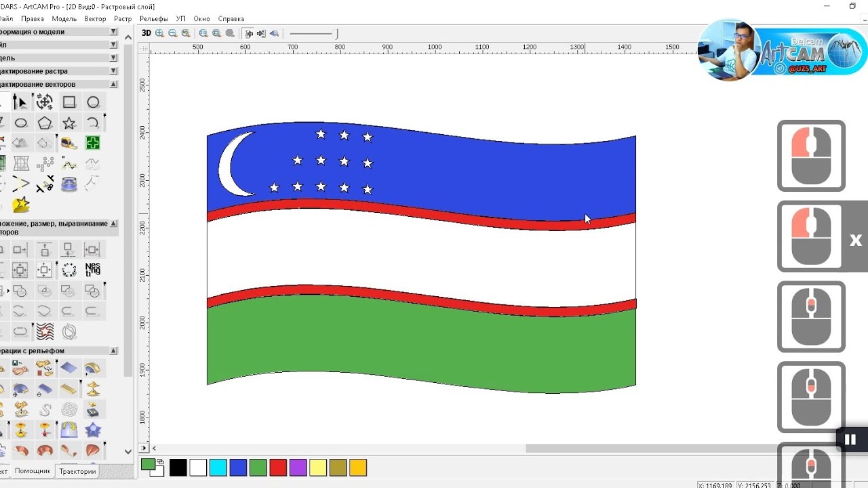Open the УП menu
Image resolution: width=868 pixels, height=488 pixels.
tap(181, 19)
